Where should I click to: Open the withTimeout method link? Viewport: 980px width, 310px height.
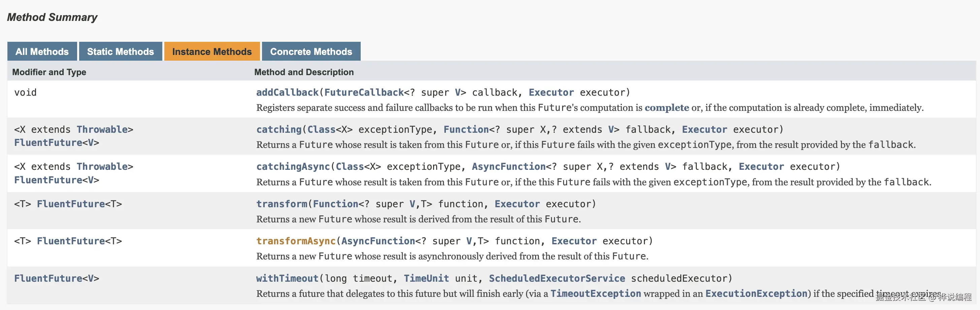pyautogui.click(x=287, y=278)
